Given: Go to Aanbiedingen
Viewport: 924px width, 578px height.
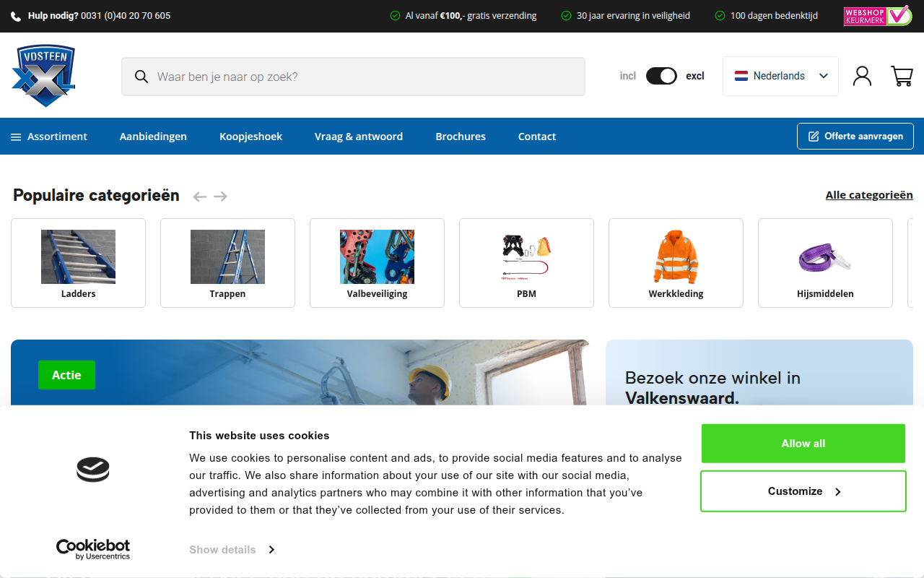Looking at the screenshot, I should click(x=153, y=137).
